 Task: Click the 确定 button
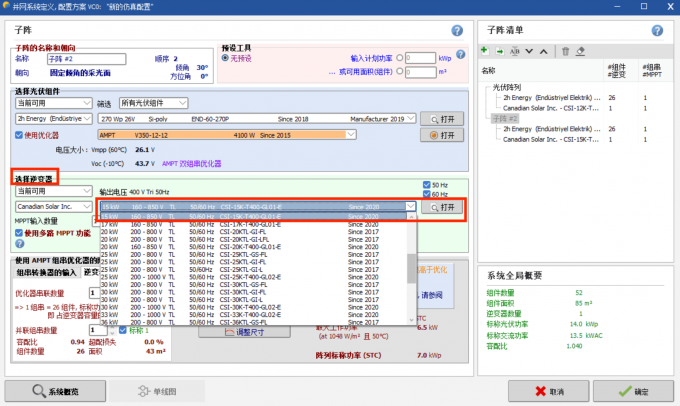(x=633, y=391)
